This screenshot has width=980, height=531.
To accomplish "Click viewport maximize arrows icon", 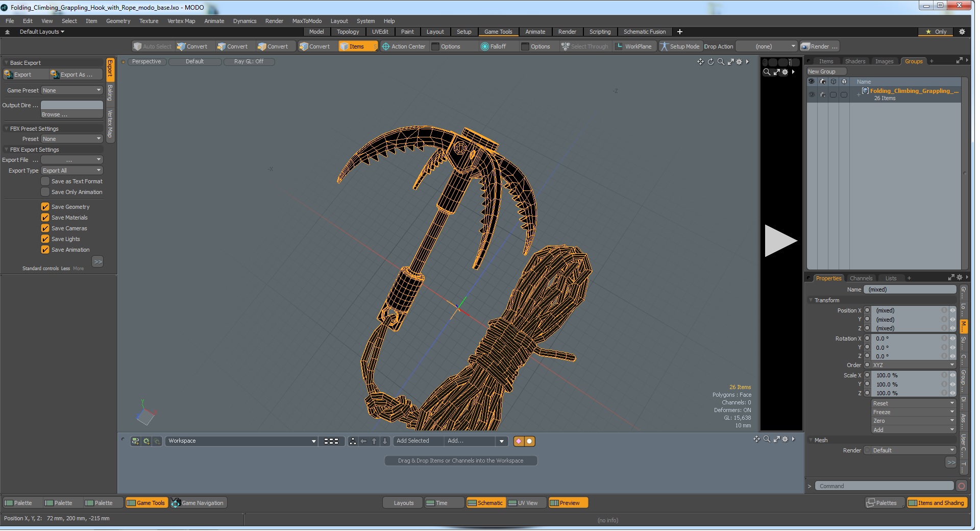I will click(730, 62).
